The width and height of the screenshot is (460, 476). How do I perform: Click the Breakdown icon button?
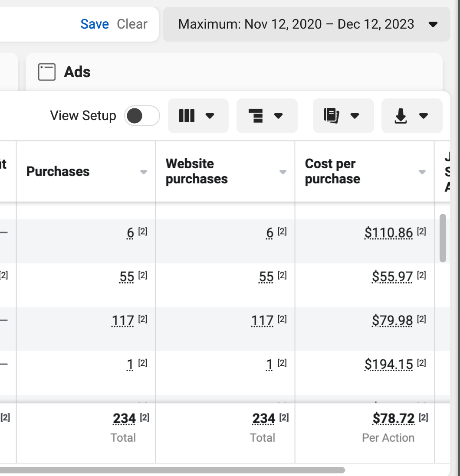coord(266,116)
